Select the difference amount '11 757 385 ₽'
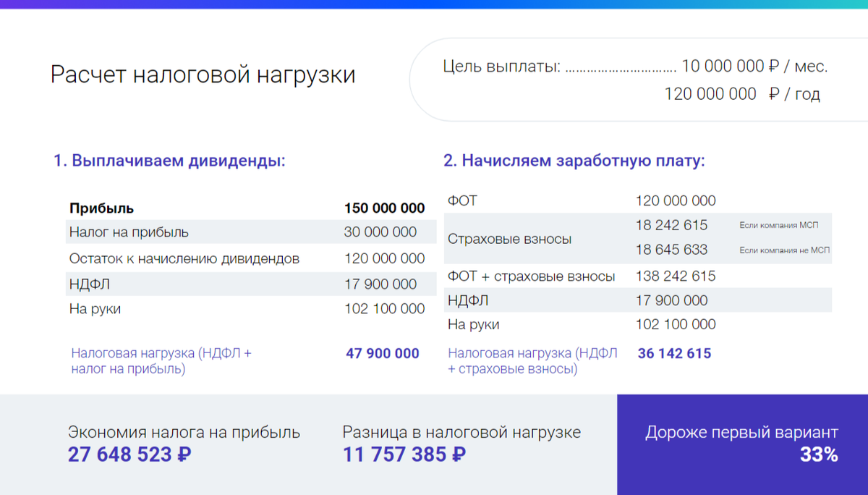Screen dimensions: 868x495 click(404, 455)
